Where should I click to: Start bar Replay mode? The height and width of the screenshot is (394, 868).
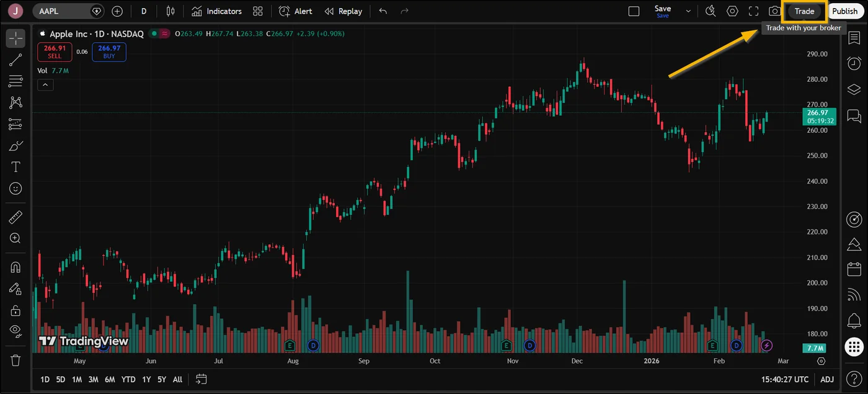(x=343, y=11)
